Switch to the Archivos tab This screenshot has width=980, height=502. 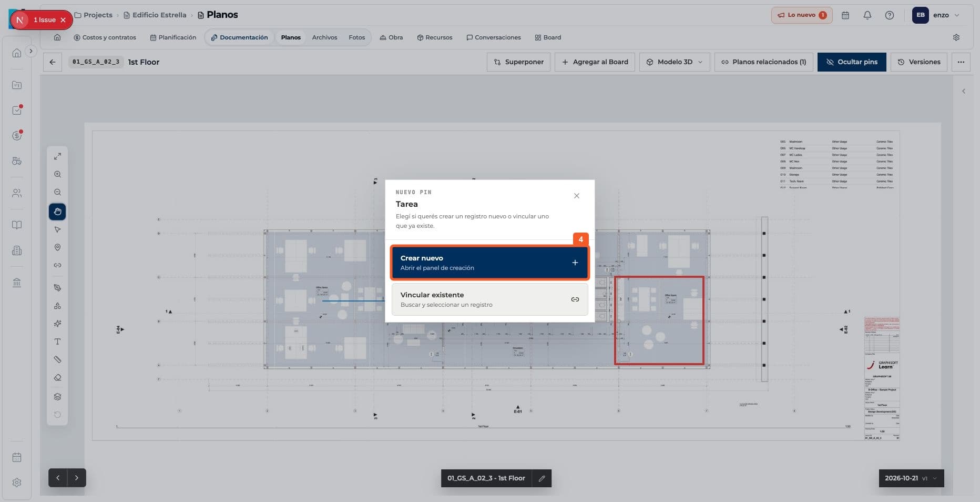pyautogui.click(x=324, y=37)
